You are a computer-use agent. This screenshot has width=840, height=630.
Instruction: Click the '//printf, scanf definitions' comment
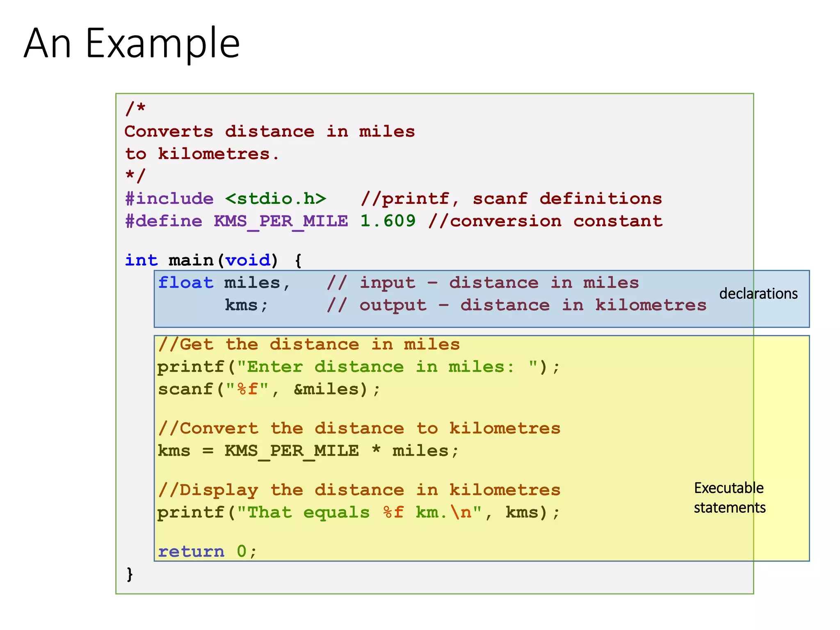pos(511,199)
